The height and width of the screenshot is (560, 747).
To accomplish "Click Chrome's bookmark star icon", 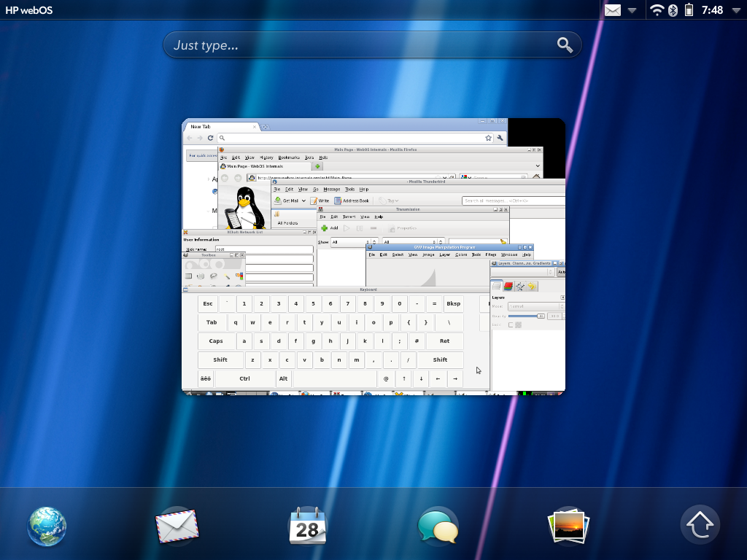I will (488, 138).
